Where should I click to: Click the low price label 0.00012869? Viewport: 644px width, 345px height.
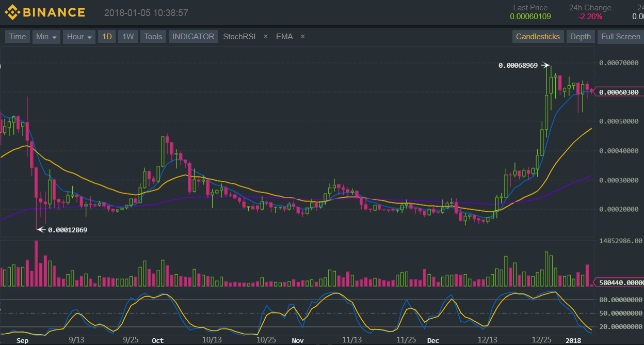tap(68, 230)
